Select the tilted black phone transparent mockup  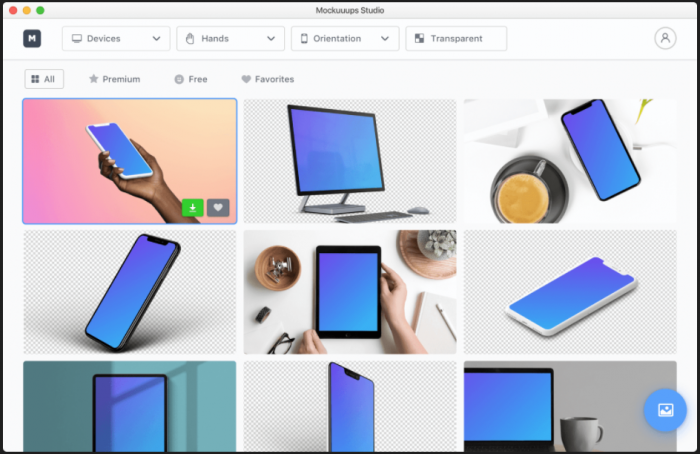pos(129,292)
